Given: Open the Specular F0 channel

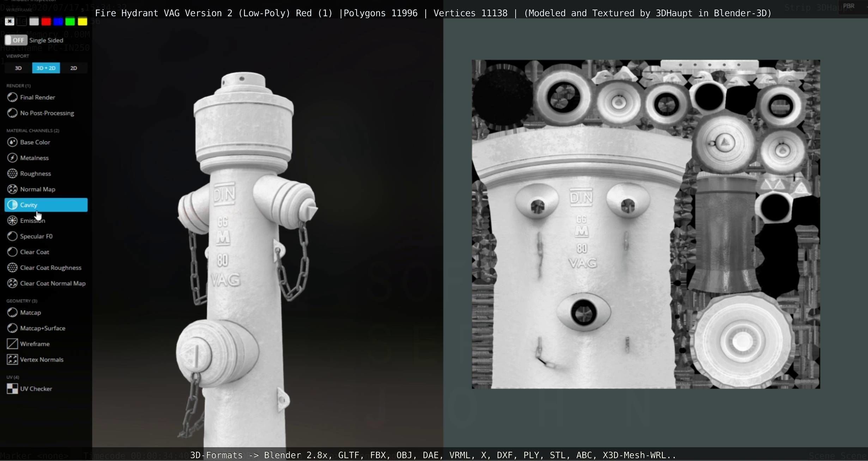Looking at the screenshot, I should click(30, 236).
